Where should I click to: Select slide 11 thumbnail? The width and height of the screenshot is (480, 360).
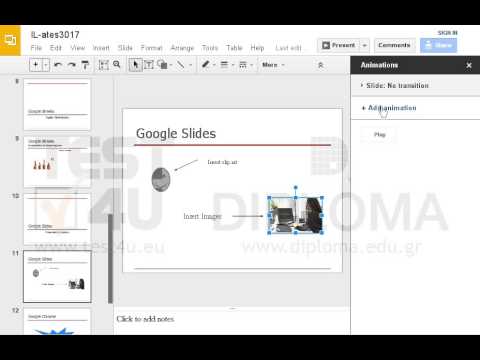click(57, 277)
